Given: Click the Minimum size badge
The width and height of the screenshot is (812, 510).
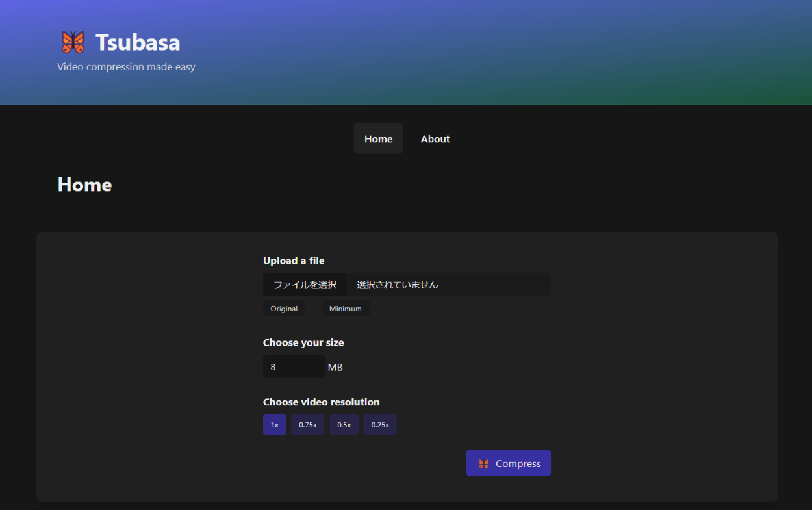Looking at the screenshot, I should point(345,309).
